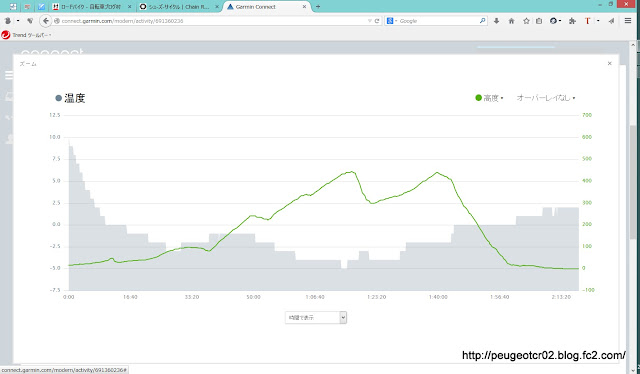Close the ロードバイク blog tab
The image size is (640, 374).
pos(129,7)
